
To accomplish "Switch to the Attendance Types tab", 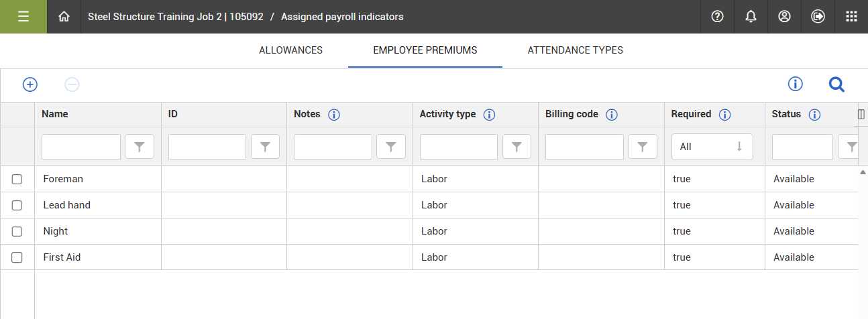I will click(575, 50).
